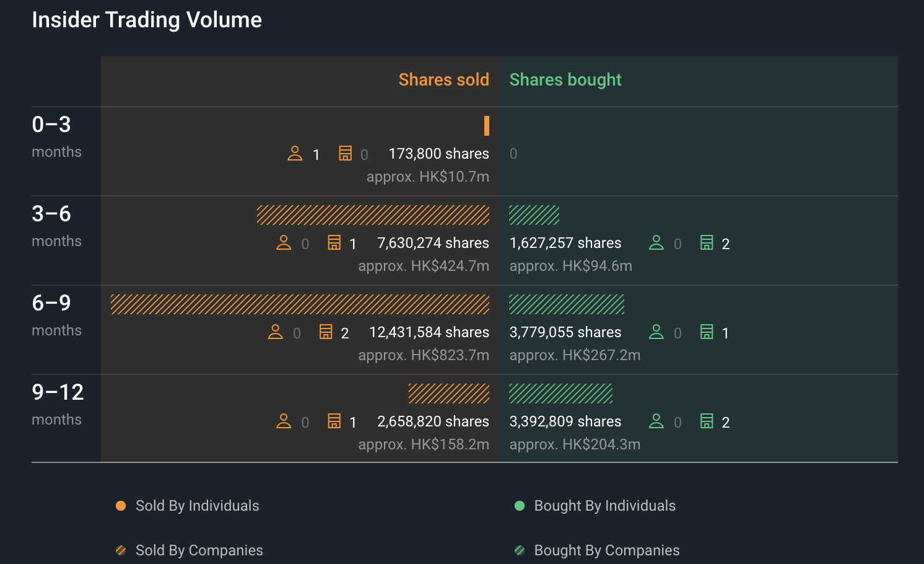Click individual buyer icon in 6–9 months row

coord(656,332)
